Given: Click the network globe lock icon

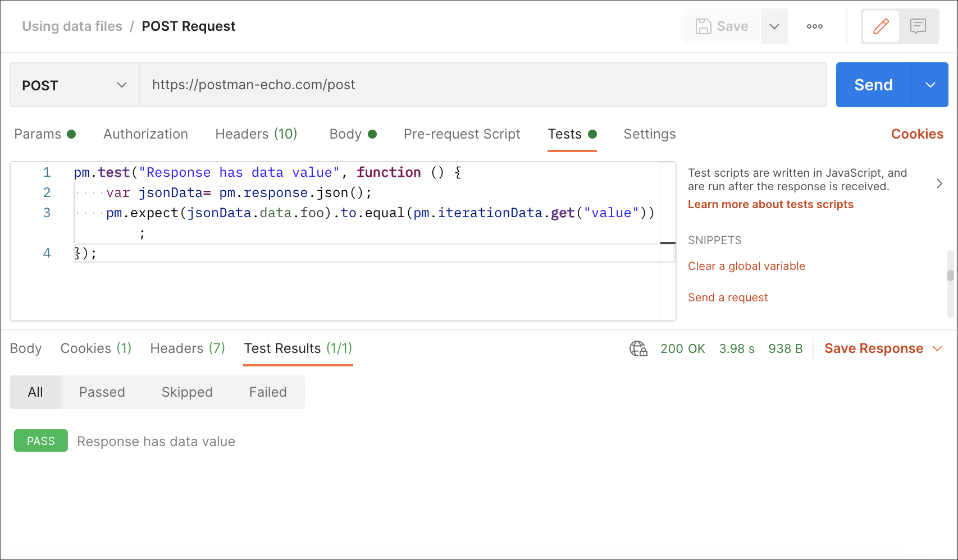Looking at the screenshot, I should click(x=638, y=348).
